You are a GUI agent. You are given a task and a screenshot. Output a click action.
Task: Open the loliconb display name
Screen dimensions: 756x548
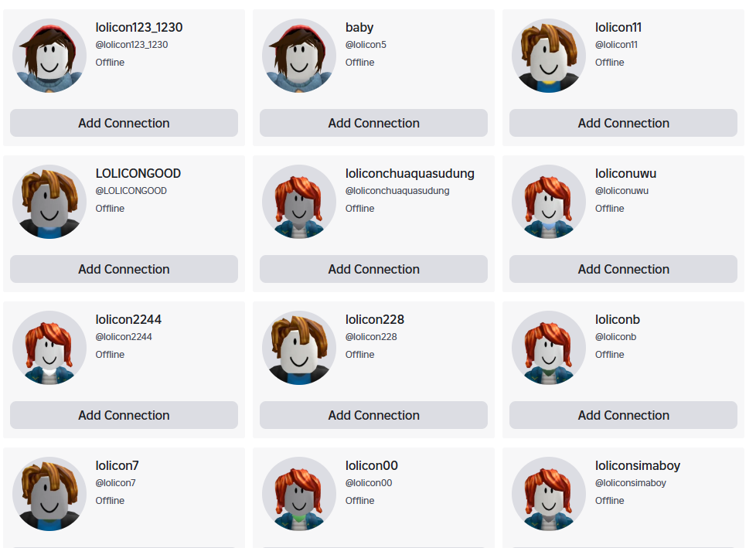click(x=617, y=319)
